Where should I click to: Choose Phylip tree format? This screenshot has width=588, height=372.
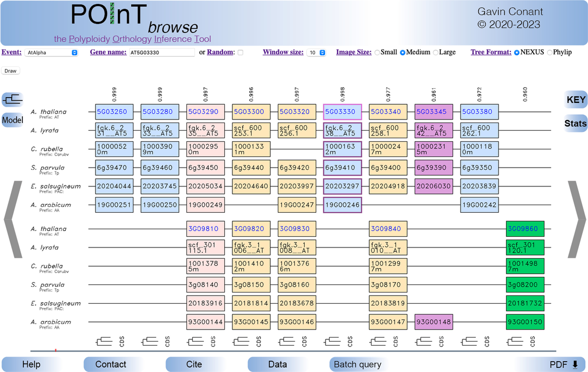550,52
